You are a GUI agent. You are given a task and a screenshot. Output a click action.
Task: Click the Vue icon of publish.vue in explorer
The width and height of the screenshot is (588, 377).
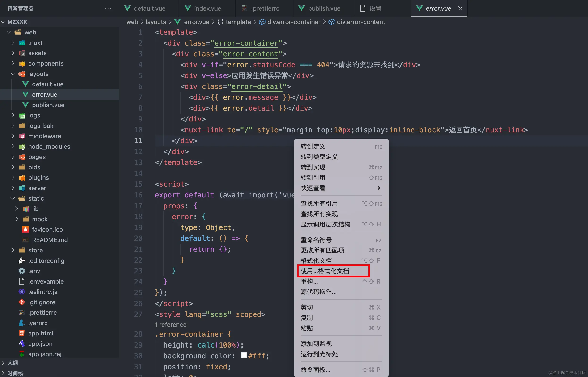click(x=25, y=105)
